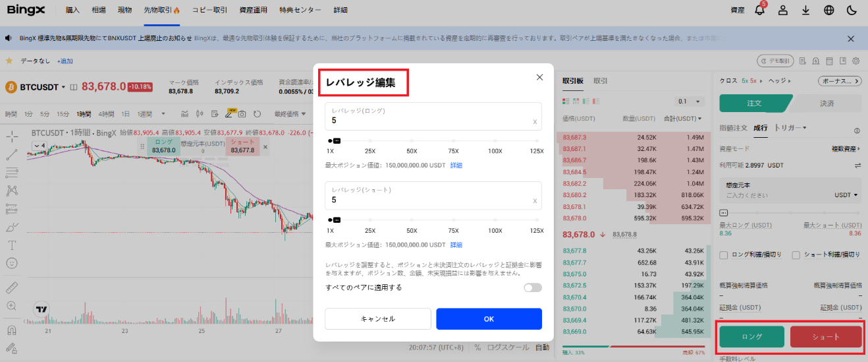Open the USDT unit dropdown in amount field
The image size is (868, 362).
point(846,195)
